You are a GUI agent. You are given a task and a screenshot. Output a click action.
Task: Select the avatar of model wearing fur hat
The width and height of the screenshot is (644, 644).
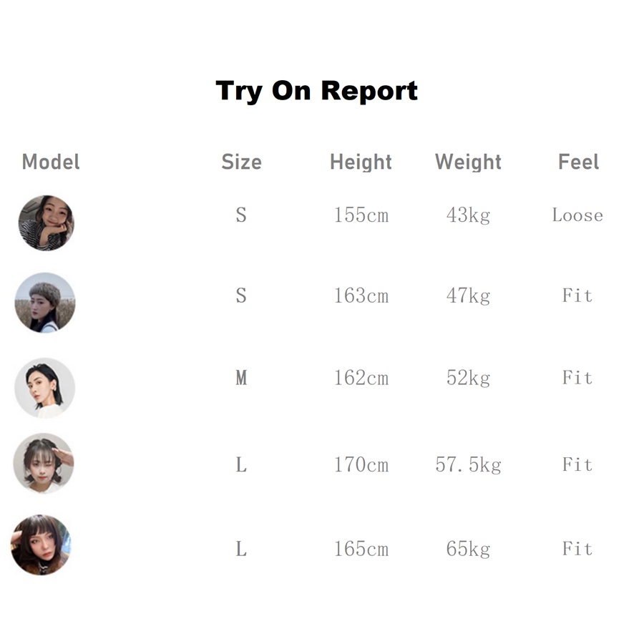(45, 303)
